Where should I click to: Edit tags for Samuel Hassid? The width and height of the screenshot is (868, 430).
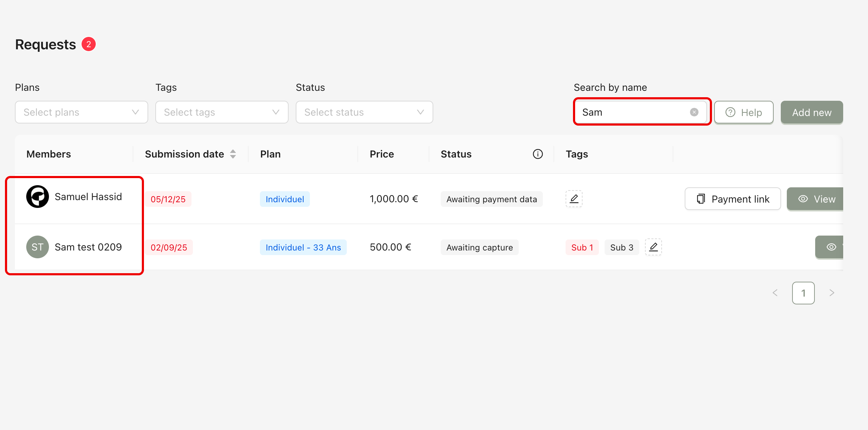pos(574,199)
